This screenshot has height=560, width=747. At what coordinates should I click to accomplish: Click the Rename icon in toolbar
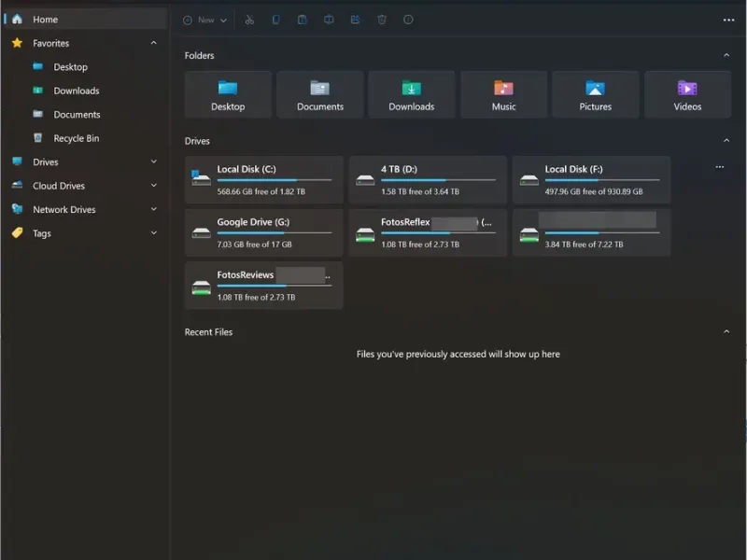point(329,20)
